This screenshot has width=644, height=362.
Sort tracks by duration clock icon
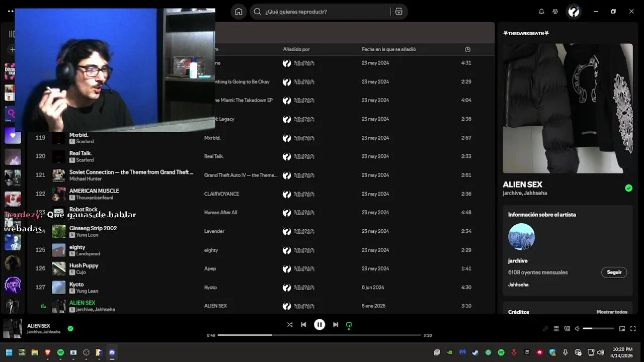pyautogui.click(x=467, y=49)
